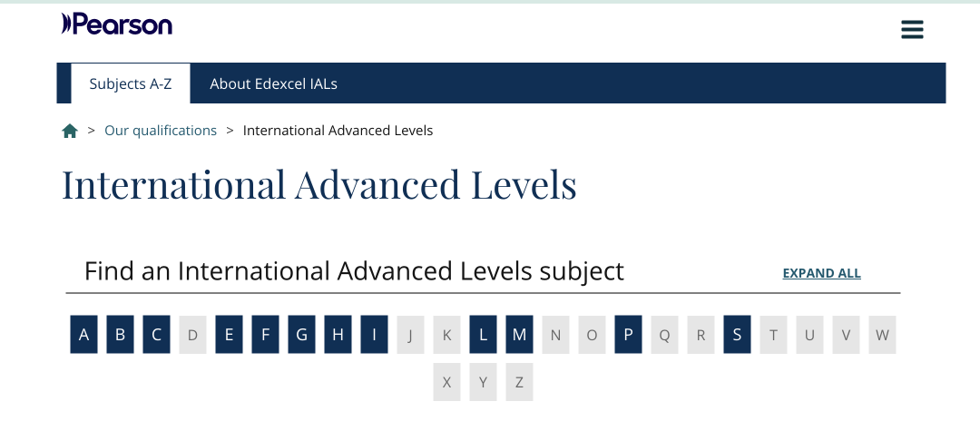Select letter L filter
This screenshot has height=421, width=980.
(483, 334)
